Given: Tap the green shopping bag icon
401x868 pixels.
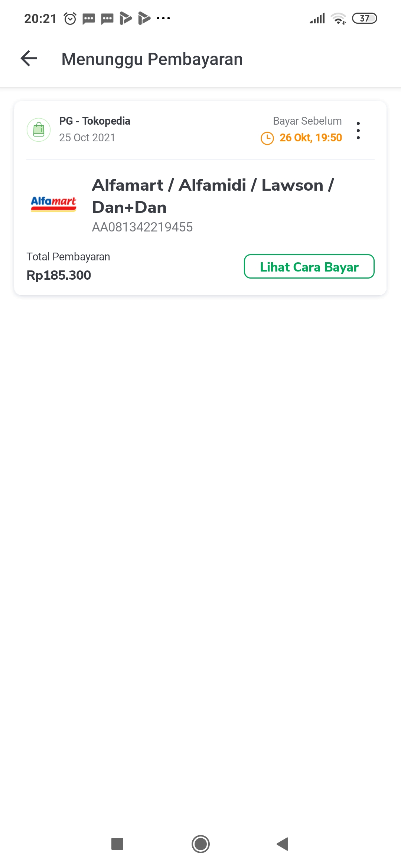Looking at the screenshot, I should coord(39,130).
